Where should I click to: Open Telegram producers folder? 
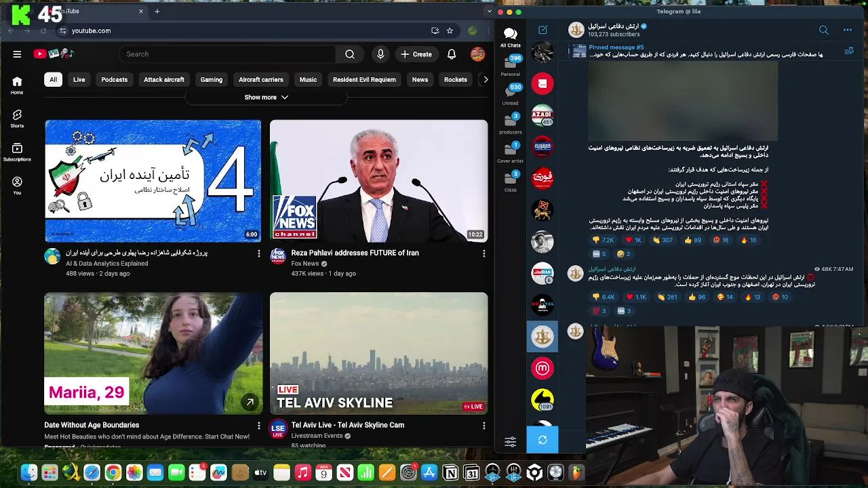point(511,123)
